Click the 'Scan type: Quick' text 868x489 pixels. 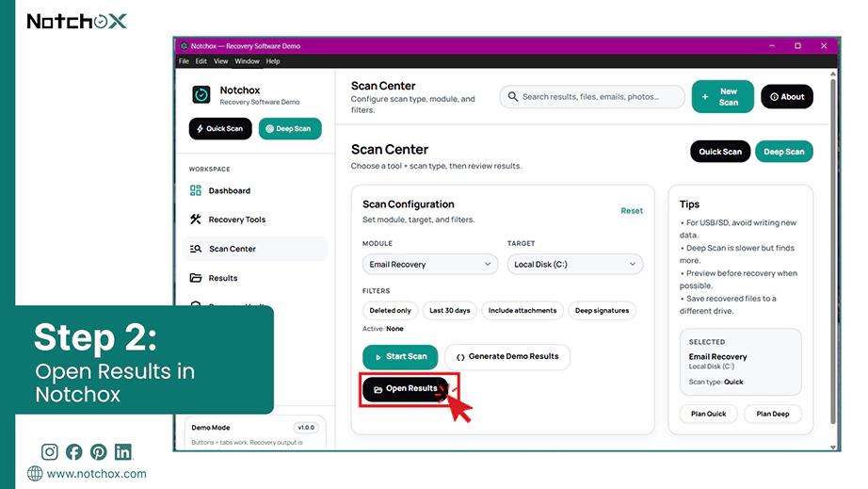click(715, 382)
